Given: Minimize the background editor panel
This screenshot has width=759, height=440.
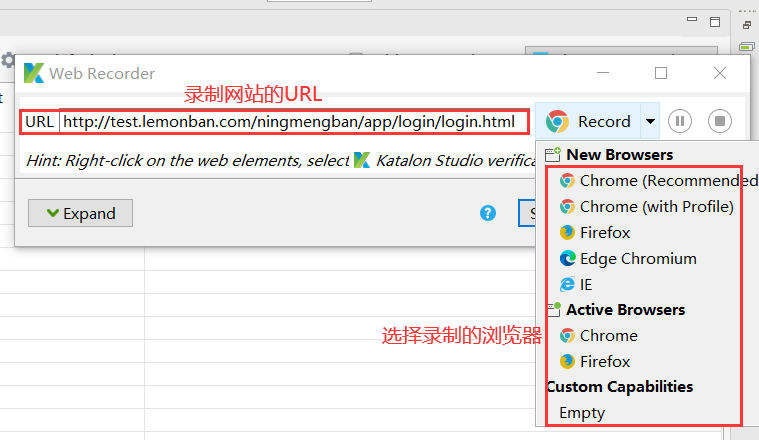Looking at the screenshot, I should pyautogui.click(x=692, y=20).
